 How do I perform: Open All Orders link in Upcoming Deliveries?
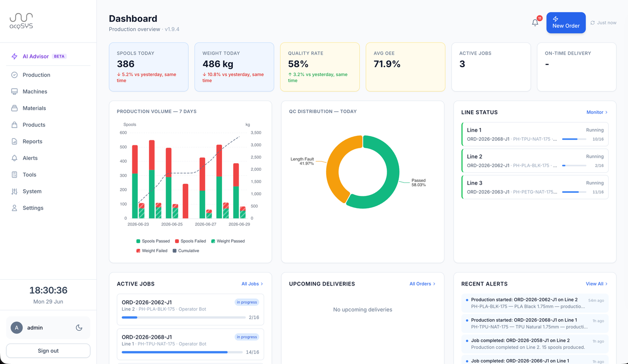[x=423, y=284]
